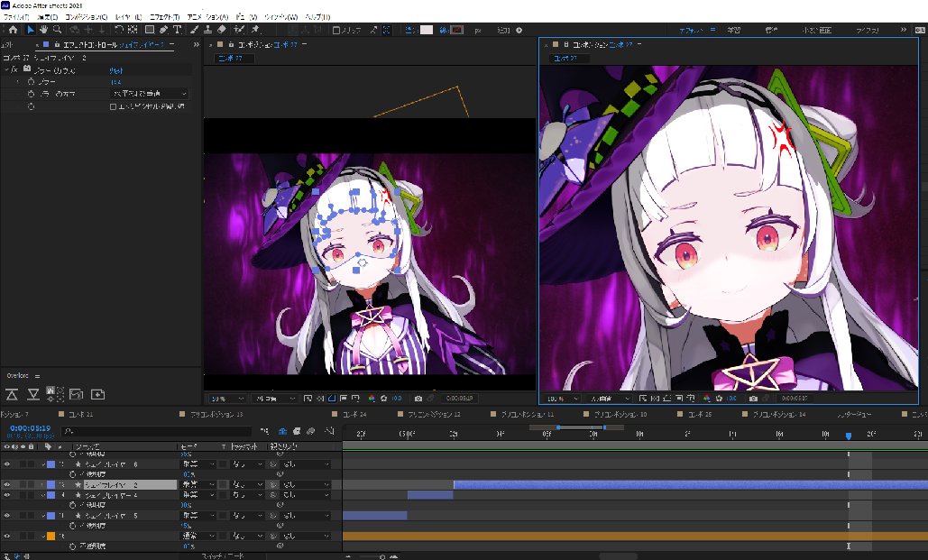Show channel RGB icon in right viewer
Image resolution: width=928 pixels, height=560 pixels.
707,399
